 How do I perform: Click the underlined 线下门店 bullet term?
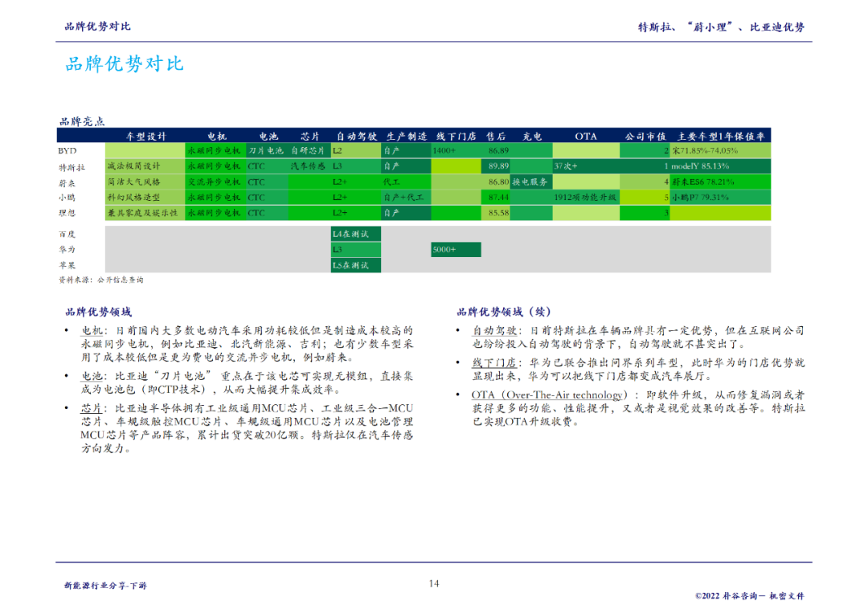pyautogui.click(x=493, y=363)
